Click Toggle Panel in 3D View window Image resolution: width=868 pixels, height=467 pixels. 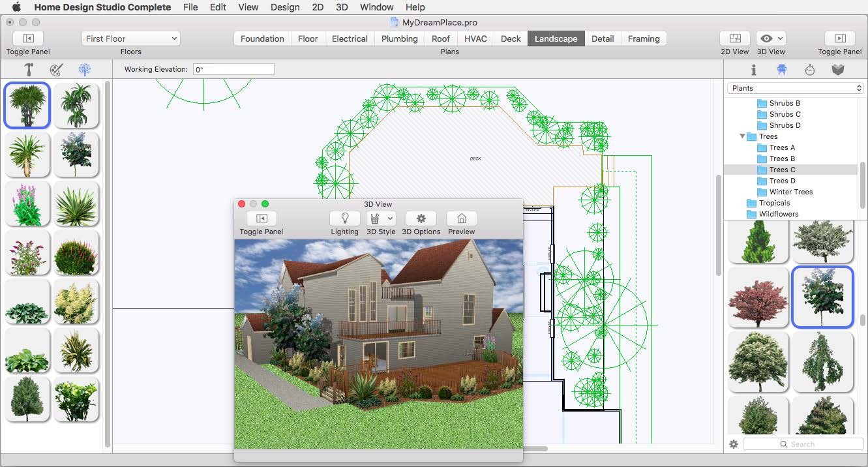(x=262, y=218)
